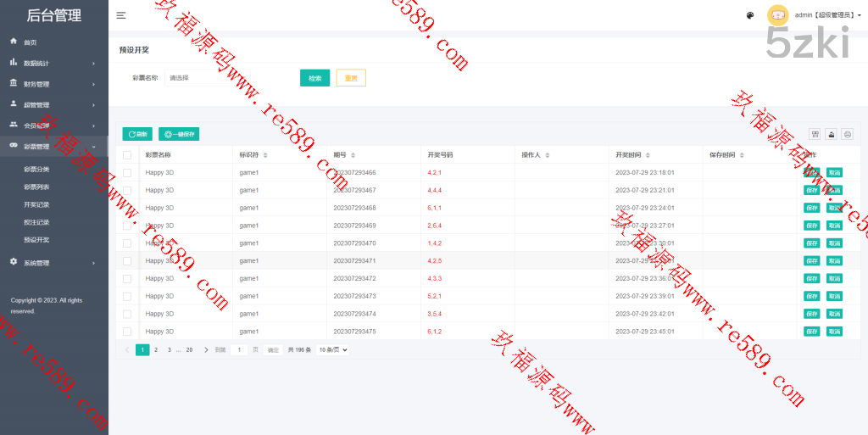The image size is (868, 435).
Task: Open 开奖记录 in the sidebar submenu
Action: pos(36,204)
